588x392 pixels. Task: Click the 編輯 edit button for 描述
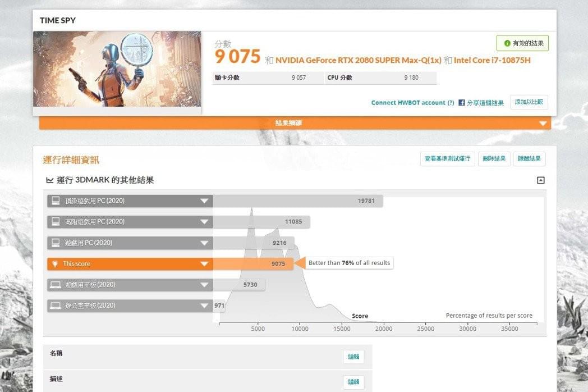(x=353, y=382)
